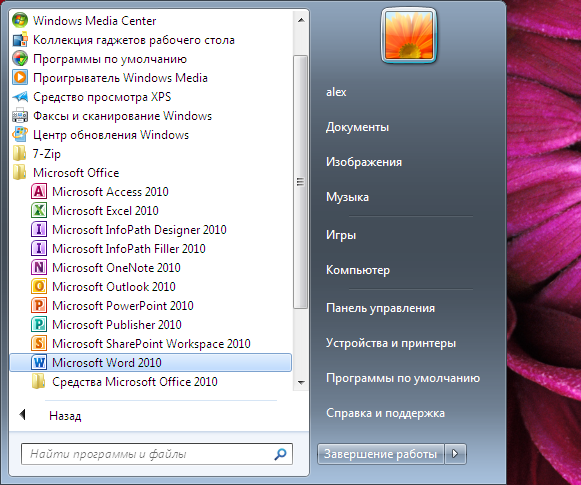Click the desktop gadgets collection icon
Screen dimensions: 581x485
pos(20,40)
